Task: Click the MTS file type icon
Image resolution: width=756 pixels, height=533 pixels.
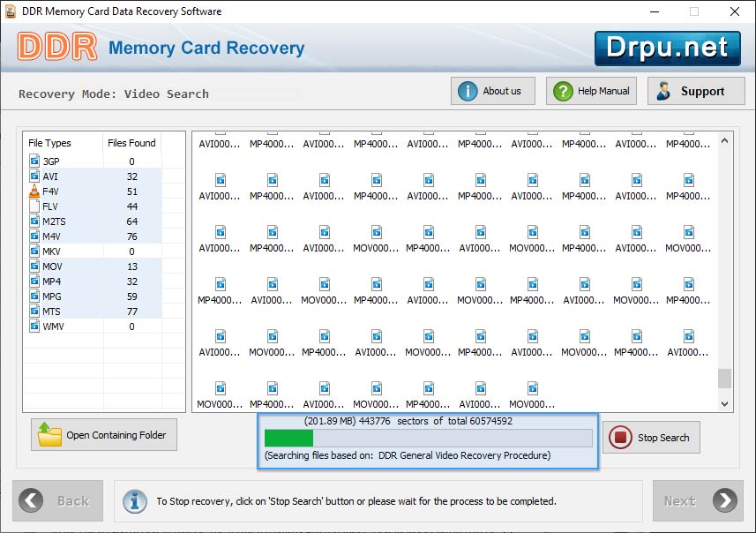Action: (x=34, y=311)
